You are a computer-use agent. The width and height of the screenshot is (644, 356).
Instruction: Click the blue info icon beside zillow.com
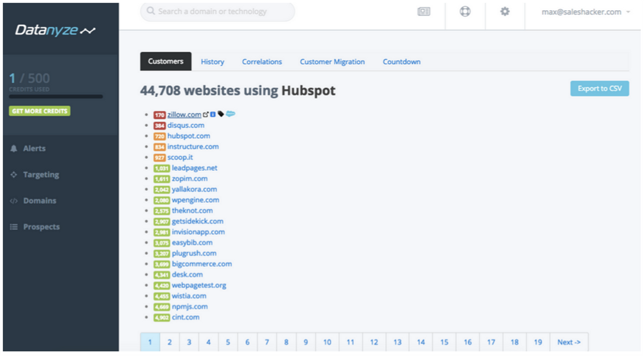213,114
